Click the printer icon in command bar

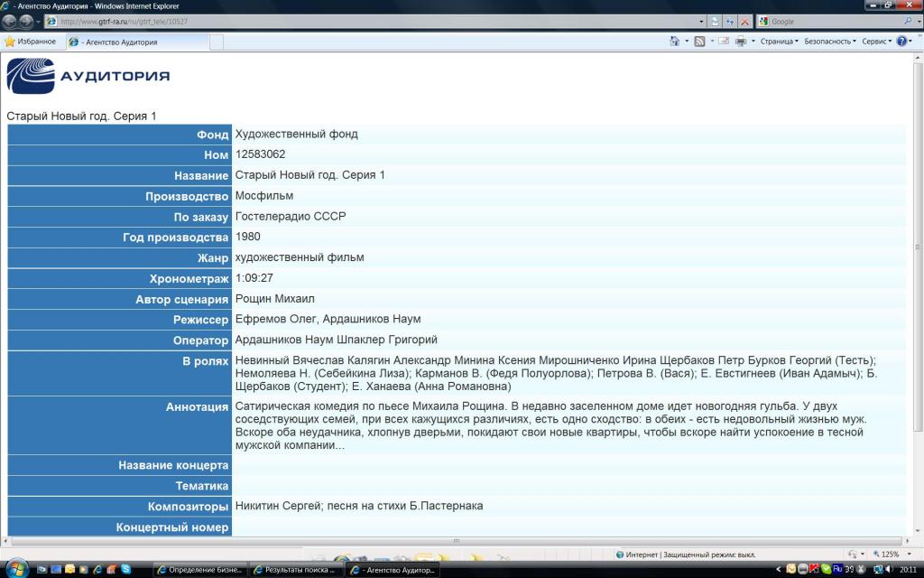pos(740,42)
